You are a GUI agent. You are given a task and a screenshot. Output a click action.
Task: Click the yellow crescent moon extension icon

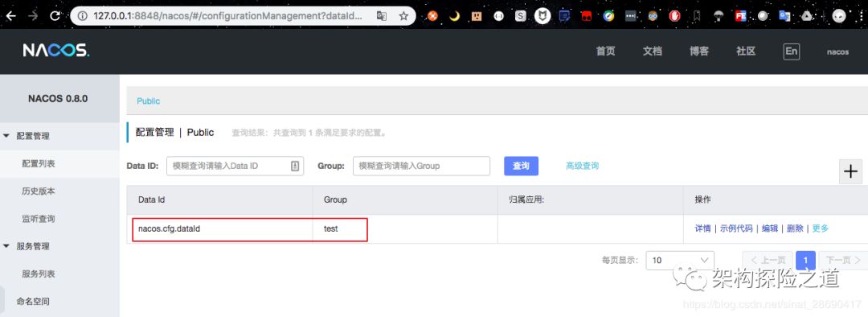point(454,16)
